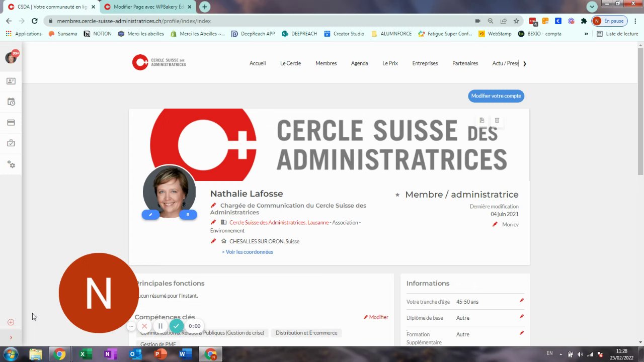Delete the cover banner with trash icon
The height and width of the screenshot is (362, 644).
pos(497,120)
